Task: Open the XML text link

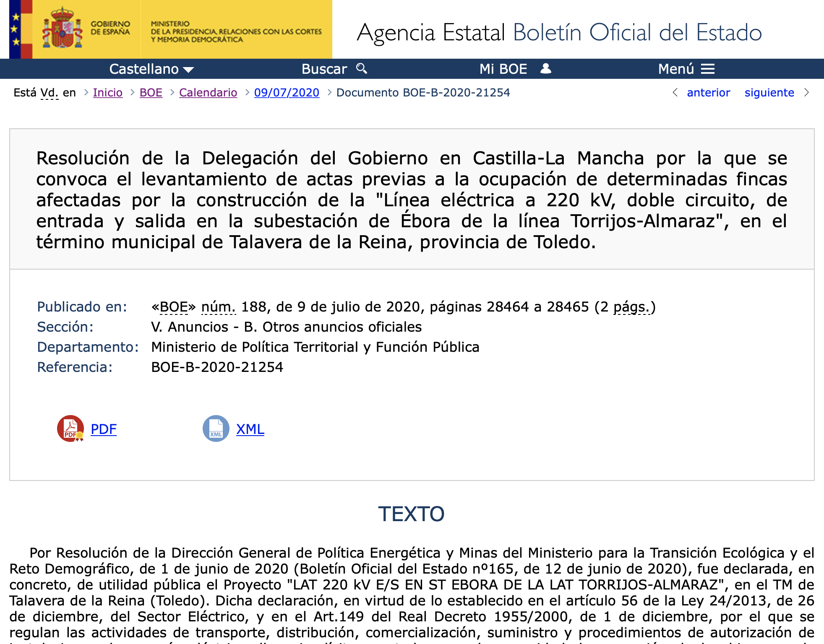Action: [250, 429]
